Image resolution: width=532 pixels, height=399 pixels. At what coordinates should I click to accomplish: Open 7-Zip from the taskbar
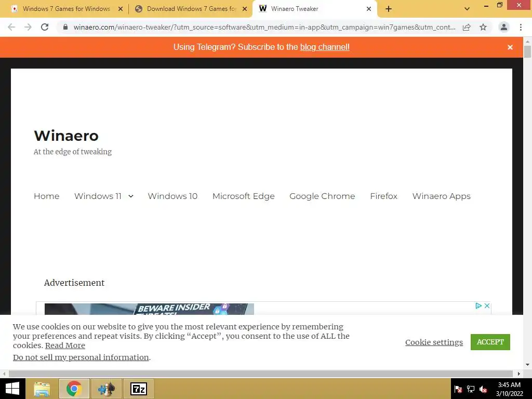(x=138, y=389)
